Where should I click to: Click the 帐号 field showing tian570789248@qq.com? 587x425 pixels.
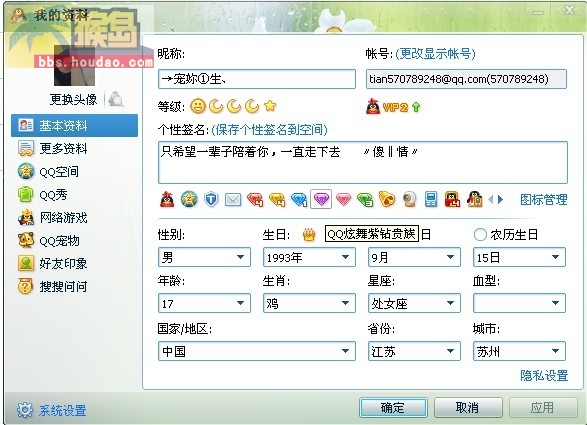[466, 79]
